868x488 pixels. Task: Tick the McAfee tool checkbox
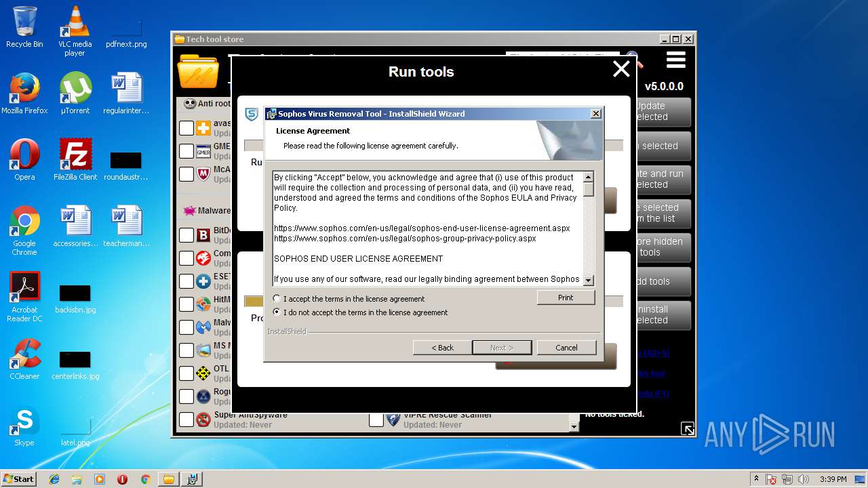(x=186, y=174)
